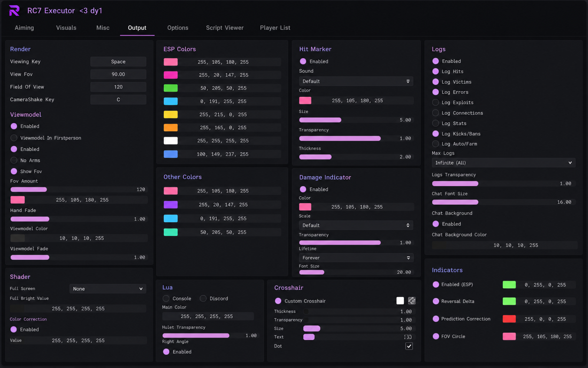Toggle Chat Background Enabled

436,224
